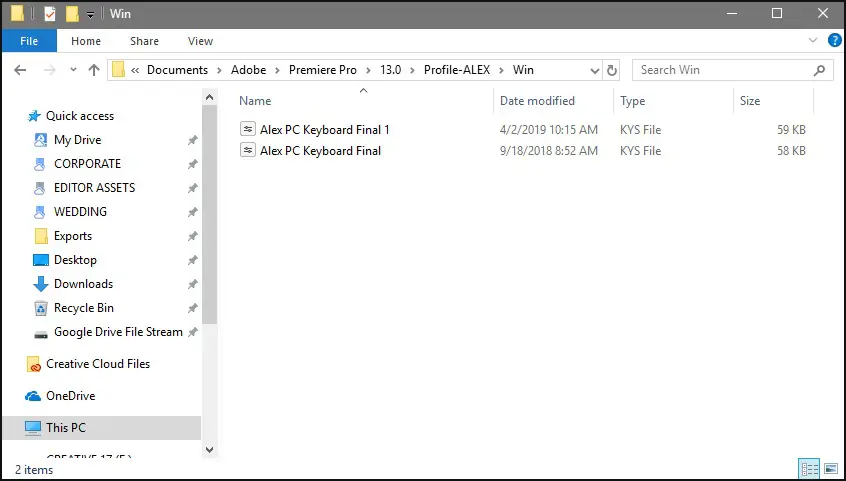Open the address bar history dropdown
This screenshot has height=481, width=846.
click(594, 71)
